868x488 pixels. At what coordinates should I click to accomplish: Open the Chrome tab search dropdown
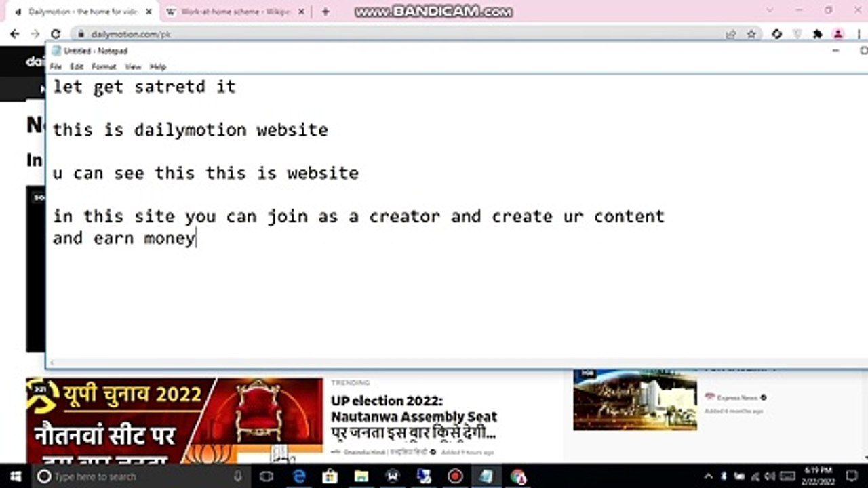[770, 10]
